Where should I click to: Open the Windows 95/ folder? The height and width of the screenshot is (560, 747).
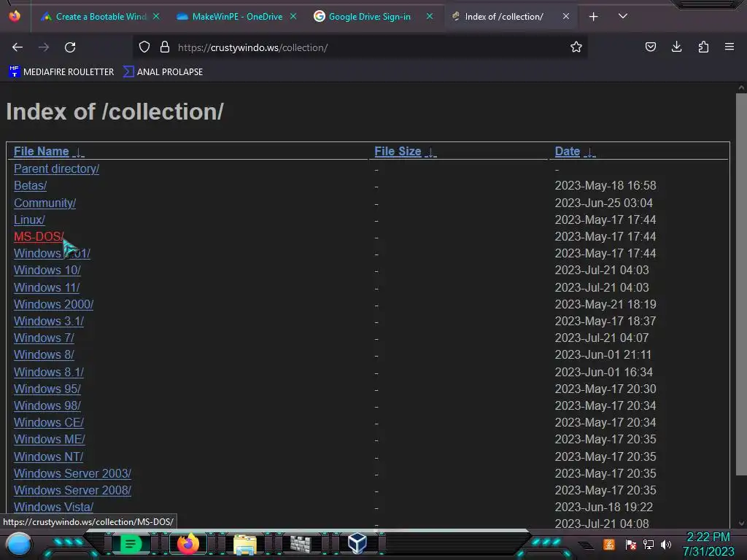coord(47,389)
